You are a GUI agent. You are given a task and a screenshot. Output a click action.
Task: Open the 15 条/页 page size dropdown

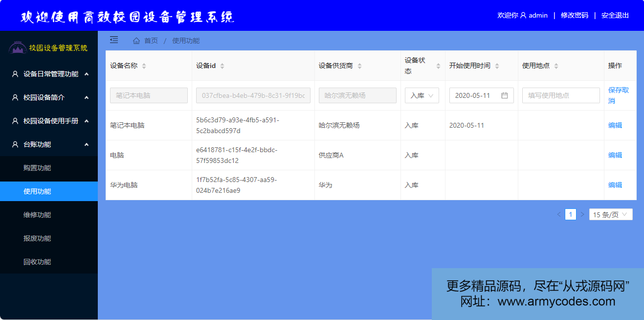coord(610,214)
